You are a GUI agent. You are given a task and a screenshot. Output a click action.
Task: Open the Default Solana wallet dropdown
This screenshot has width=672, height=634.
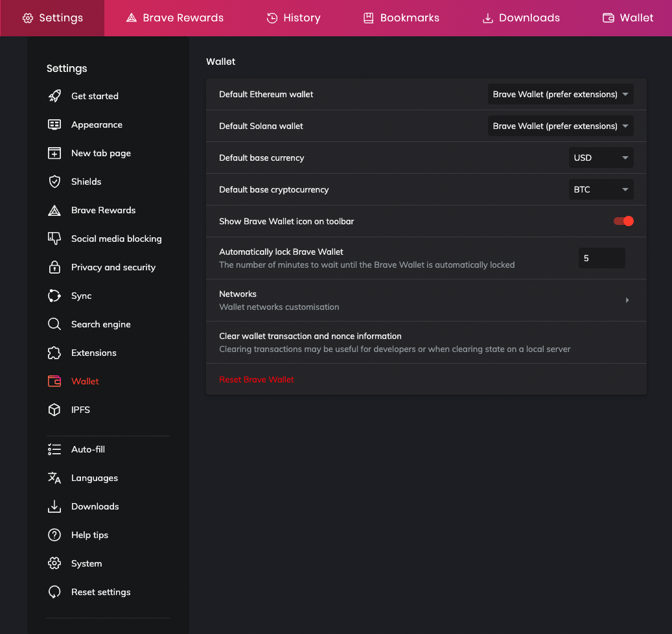pyautogui.click(x=561, y=126)
